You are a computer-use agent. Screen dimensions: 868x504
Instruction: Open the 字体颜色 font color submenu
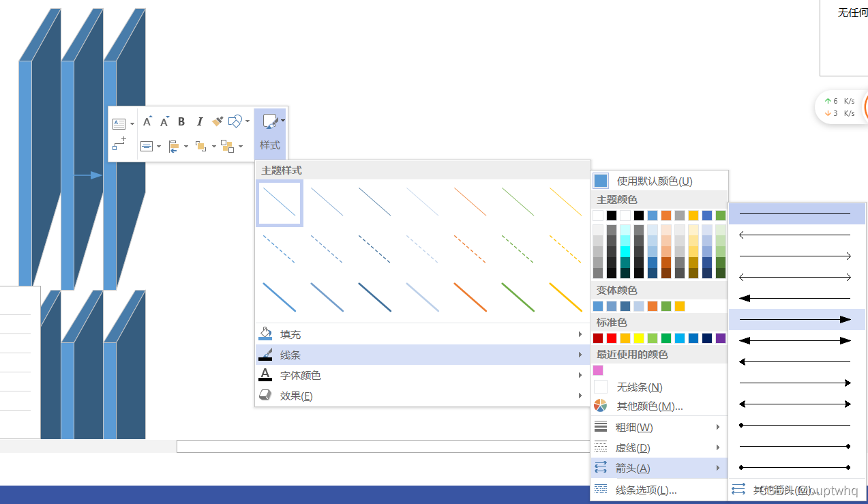[422, 375]
